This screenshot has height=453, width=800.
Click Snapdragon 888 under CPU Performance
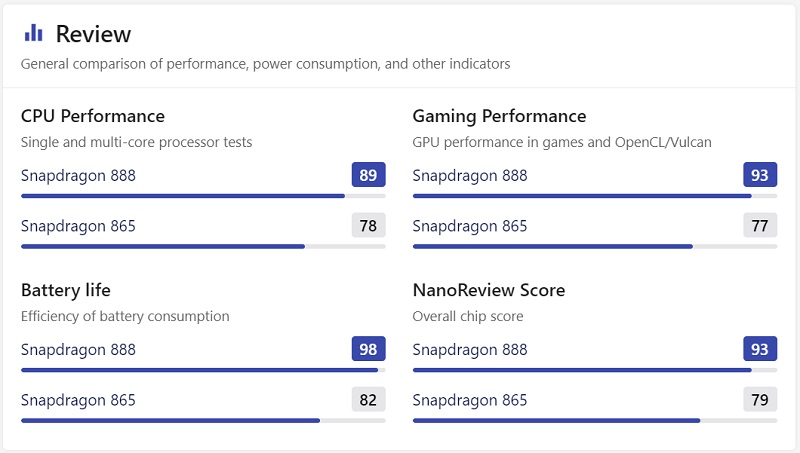(x=78, y=176)
